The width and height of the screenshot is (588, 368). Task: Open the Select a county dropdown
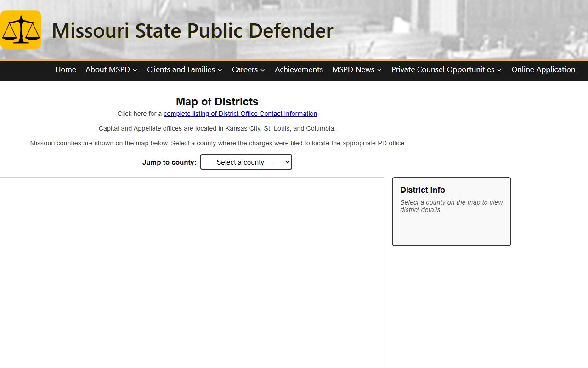[246, 162]
